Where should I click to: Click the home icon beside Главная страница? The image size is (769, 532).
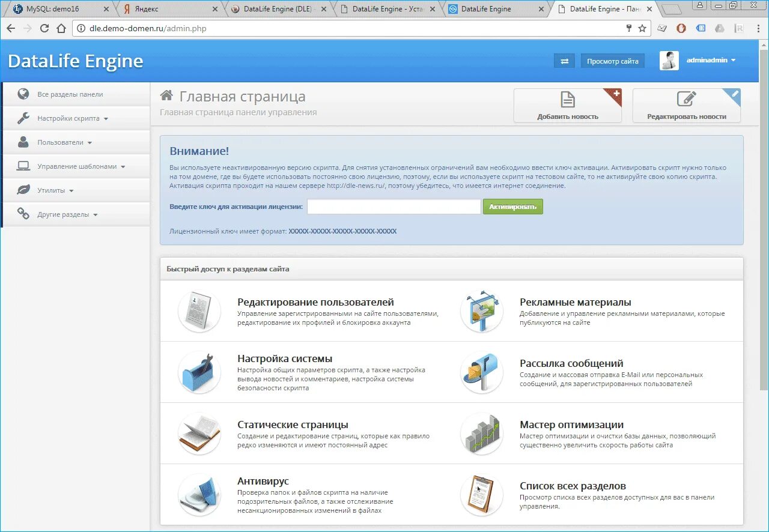[x=167, y=95]
